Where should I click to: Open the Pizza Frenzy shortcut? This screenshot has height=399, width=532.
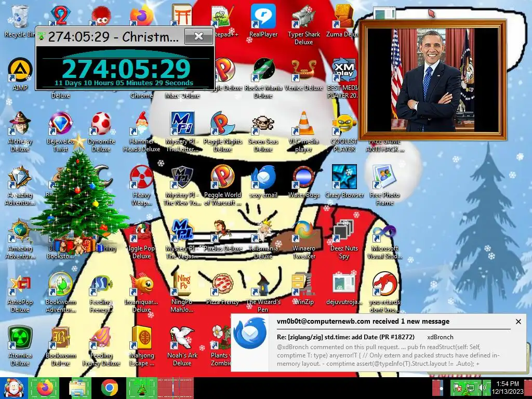222,289
